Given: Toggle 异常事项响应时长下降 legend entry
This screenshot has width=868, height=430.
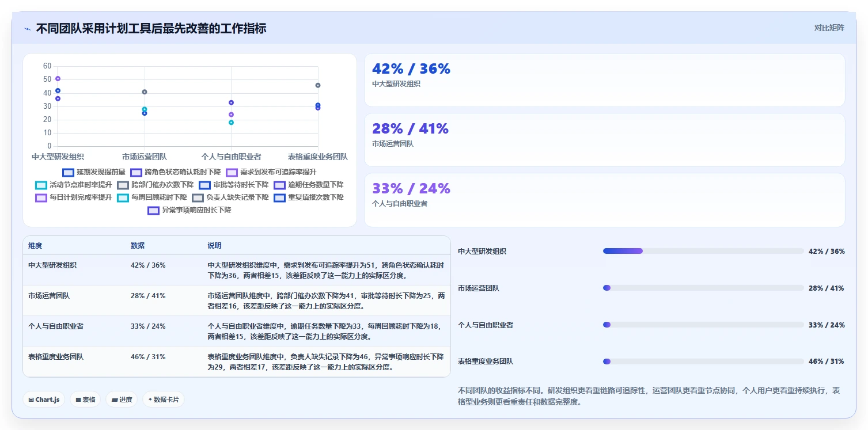Looking at the screenshot, I should point(189,210).
